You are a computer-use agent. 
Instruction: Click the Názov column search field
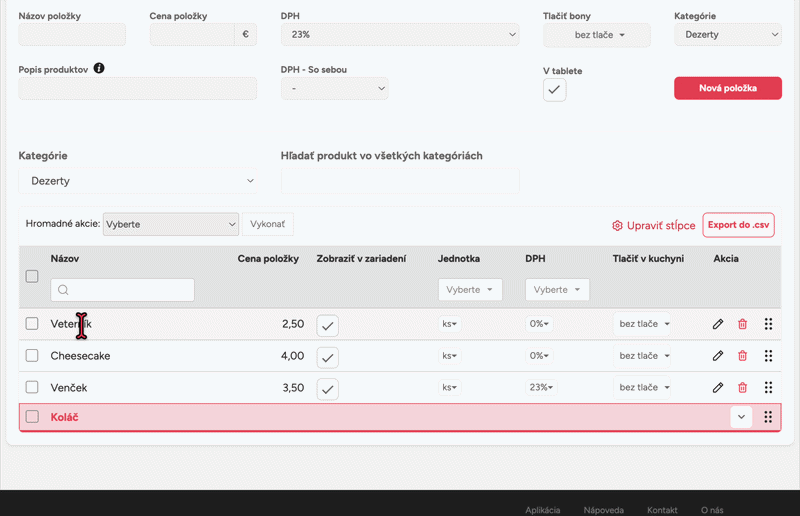(122, 290)
